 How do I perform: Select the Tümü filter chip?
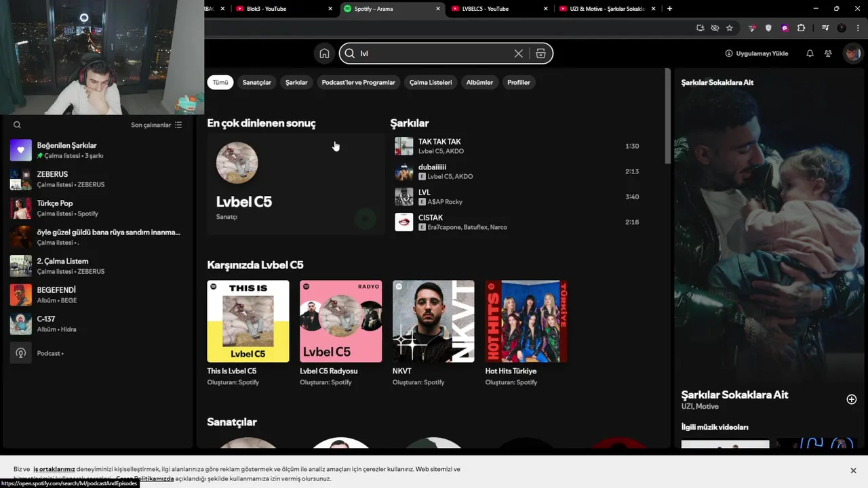click(220, 82)
